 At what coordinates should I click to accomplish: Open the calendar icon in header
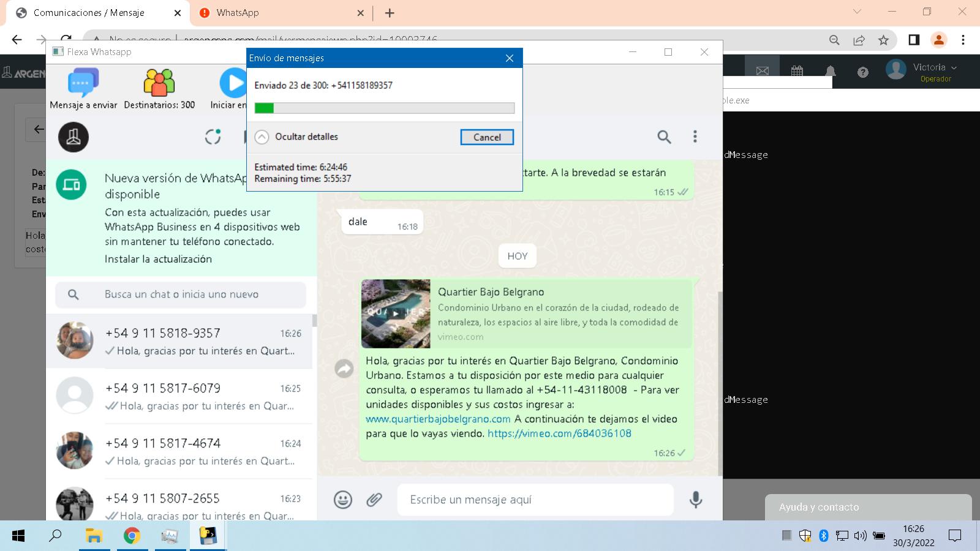point(797,71)
